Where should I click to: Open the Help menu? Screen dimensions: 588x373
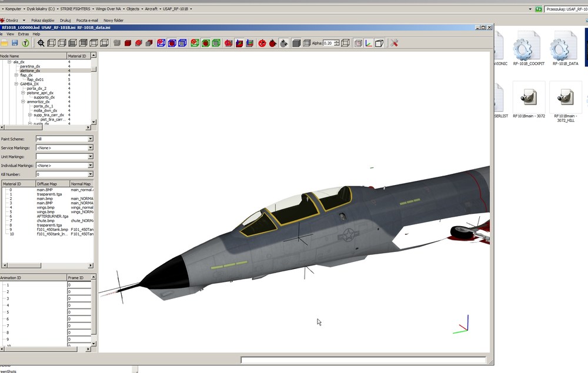tap(36, 34)
